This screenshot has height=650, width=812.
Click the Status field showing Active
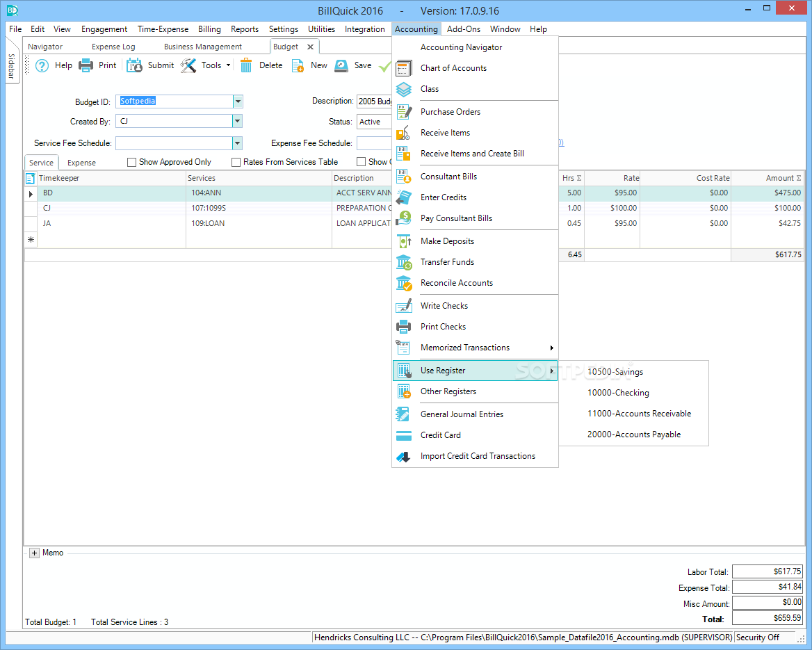(x=374, y=122)
